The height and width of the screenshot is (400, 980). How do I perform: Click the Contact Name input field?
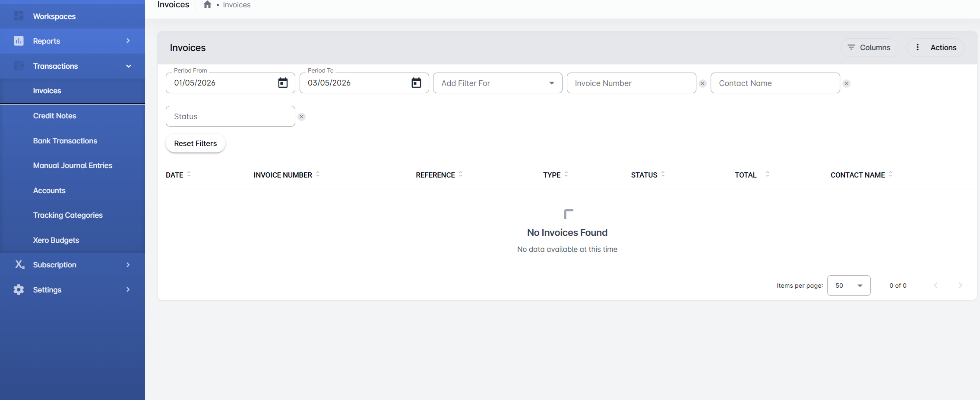point(775,83)
